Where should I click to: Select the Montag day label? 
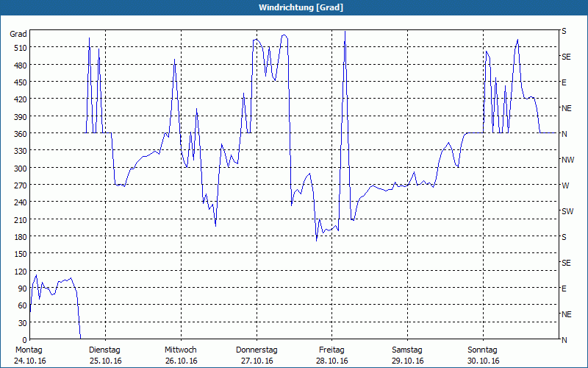click(29, 350)
